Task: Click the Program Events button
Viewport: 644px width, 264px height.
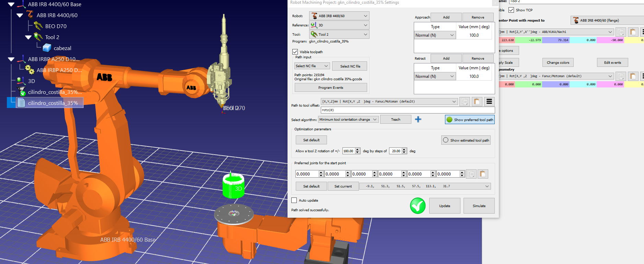Action: pos(330,88)
